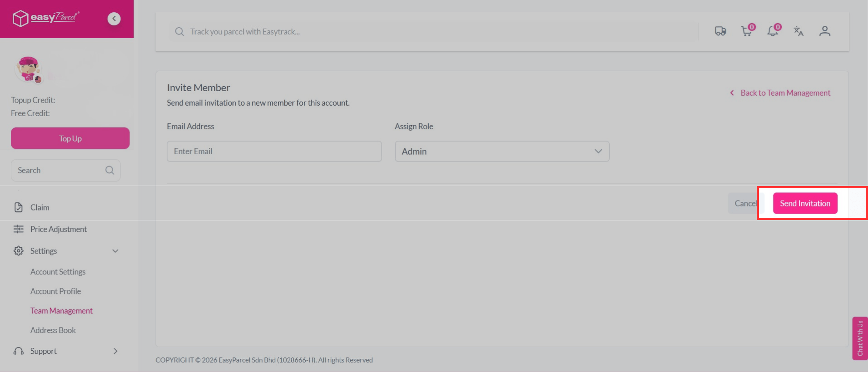The width and height of the screenshot is (868, 372).
Task: Click the Top Up button
Action: pyautogui.click(x=70, y=138)
